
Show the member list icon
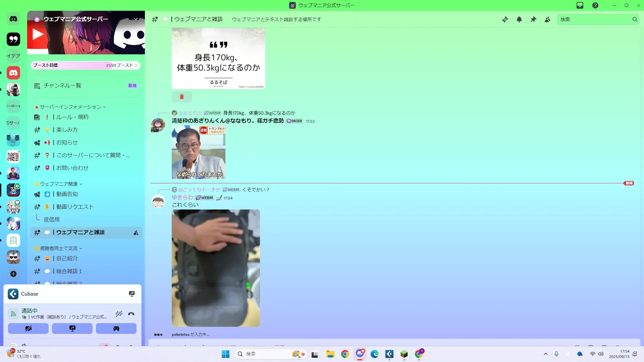click(547, 19)
